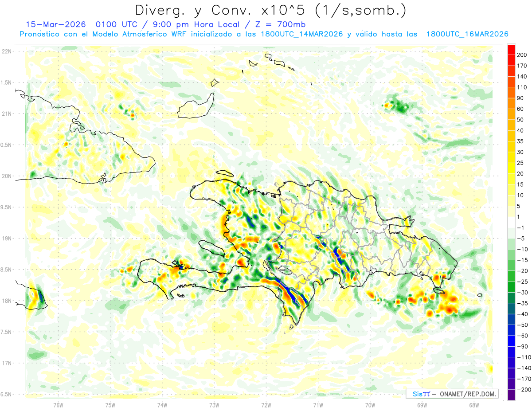Pick the red swatch above 200 on colorbar
Viewport: 532px width, 411px height.
(x=512, y=50)
